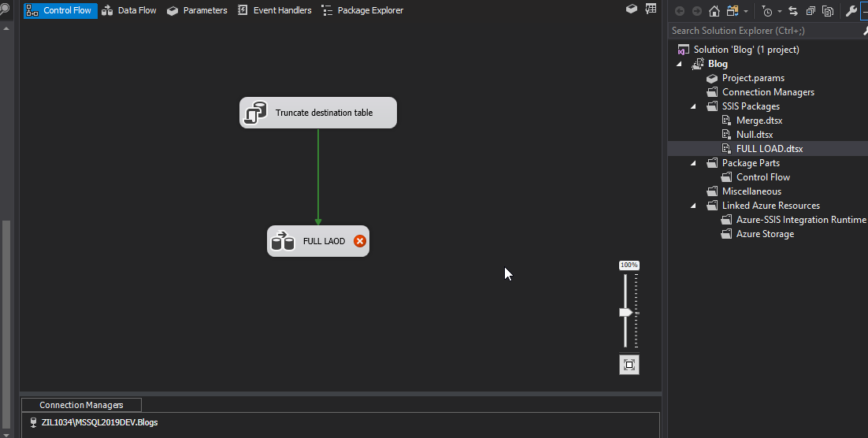The width and height of the screenshot is (868, 438).
Task: Click the data flow icon on FULL LAOD
Action: [283, 241]
